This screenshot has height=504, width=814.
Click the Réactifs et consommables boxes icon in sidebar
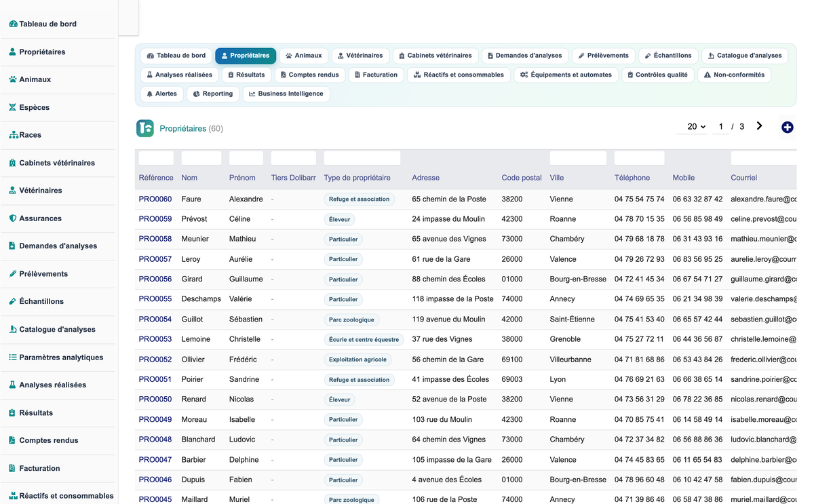[13, 496]
